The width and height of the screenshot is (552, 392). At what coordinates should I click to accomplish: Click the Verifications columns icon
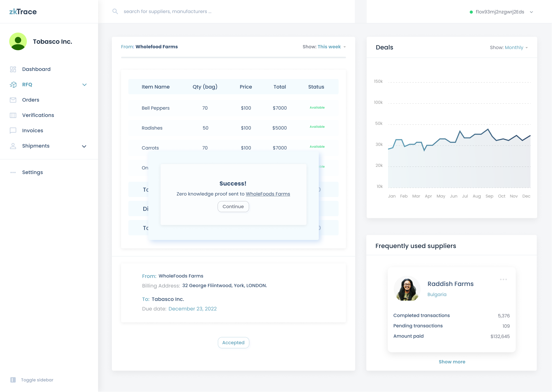[x=13, y=115]
